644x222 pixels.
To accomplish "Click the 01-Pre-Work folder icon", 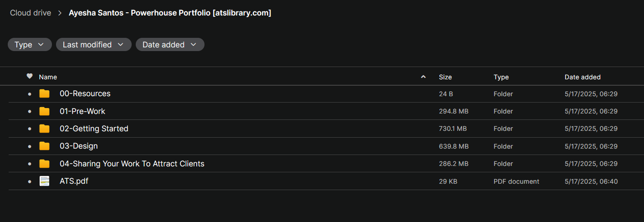I will click(44, 111).
